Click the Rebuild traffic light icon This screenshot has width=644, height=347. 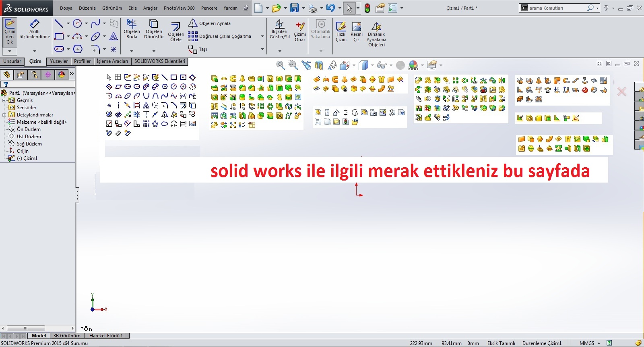[367, 8]
